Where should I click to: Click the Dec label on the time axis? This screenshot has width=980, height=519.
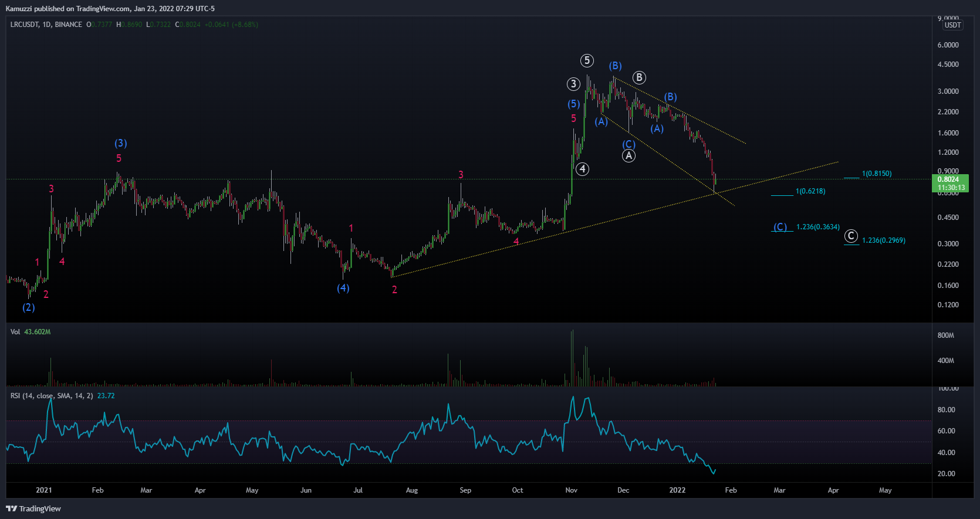pos(623,490)
